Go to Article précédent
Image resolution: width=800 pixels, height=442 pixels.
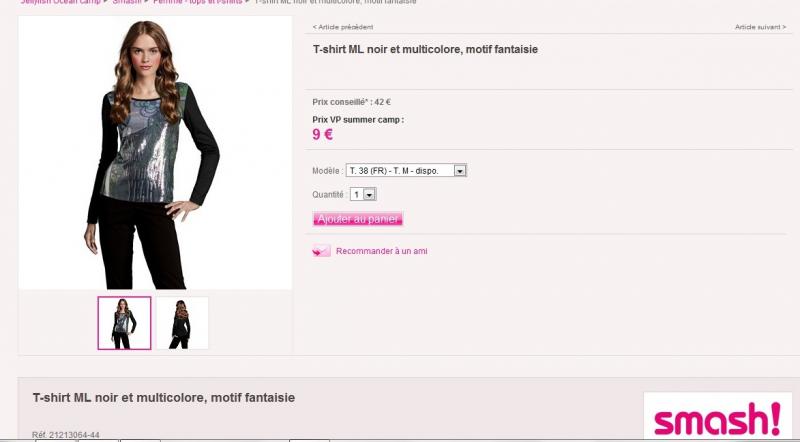click(x=343, y=27)
